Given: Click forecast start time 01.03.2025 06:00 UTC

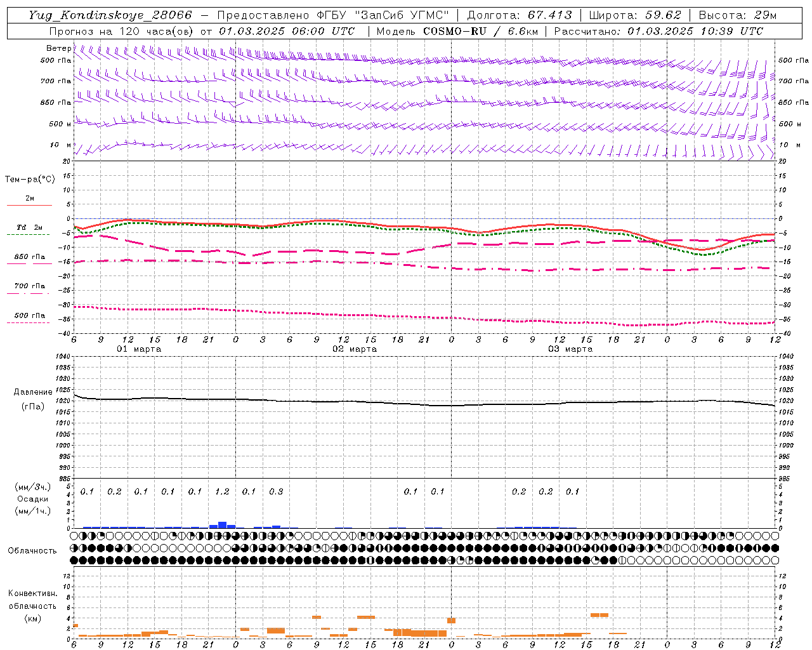Looking at the screenshot, I should [287, 31].
